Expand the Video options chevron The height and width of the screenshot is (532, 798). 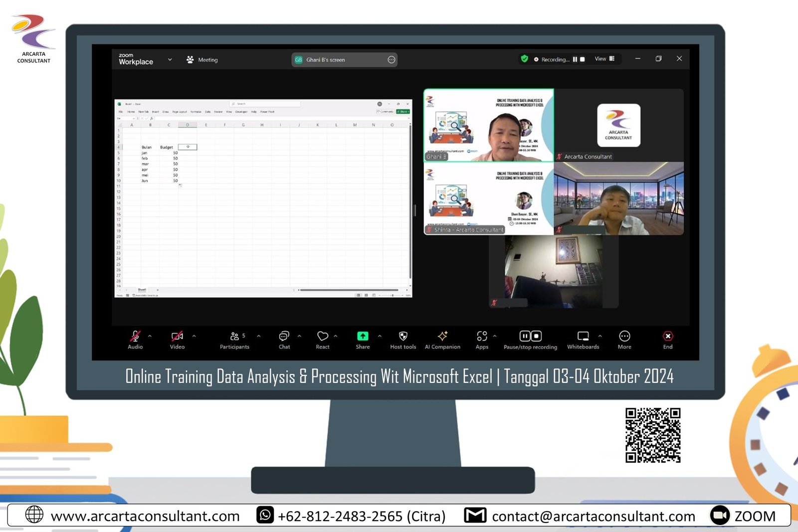click(x=194, y=336)
